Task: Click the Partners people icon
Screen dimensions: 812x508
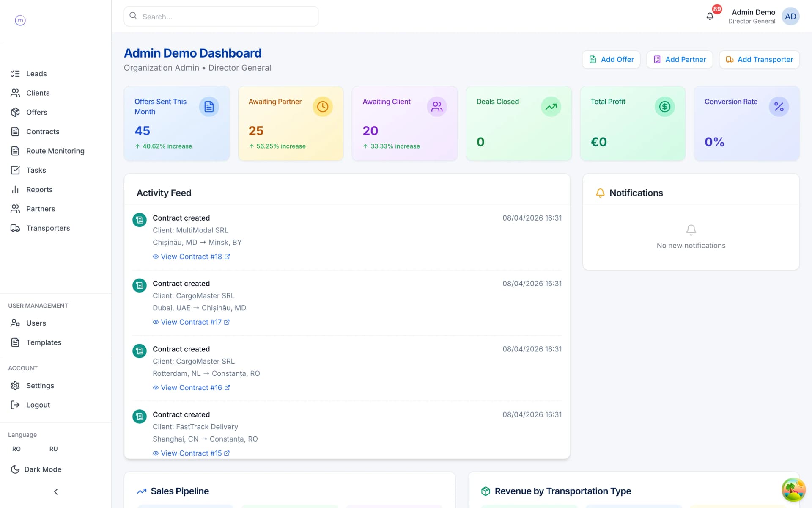Action: 15,209
